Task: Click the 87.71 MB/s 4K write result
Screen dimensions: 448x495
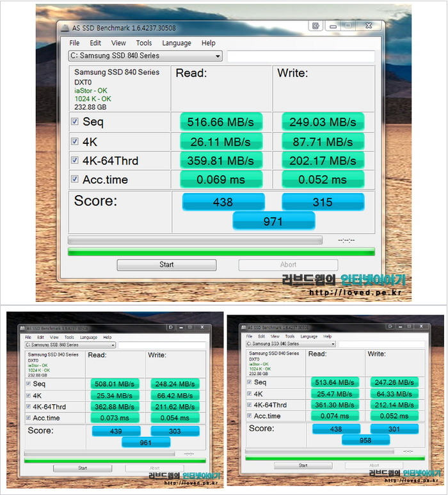Action: [323, 142]
